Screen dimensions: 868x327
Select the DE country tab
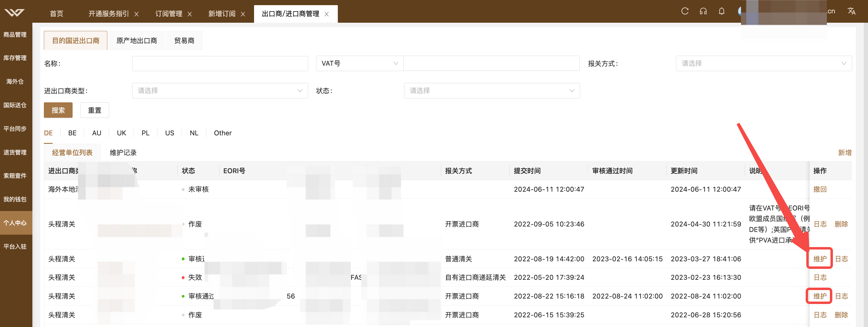(48, 133)
